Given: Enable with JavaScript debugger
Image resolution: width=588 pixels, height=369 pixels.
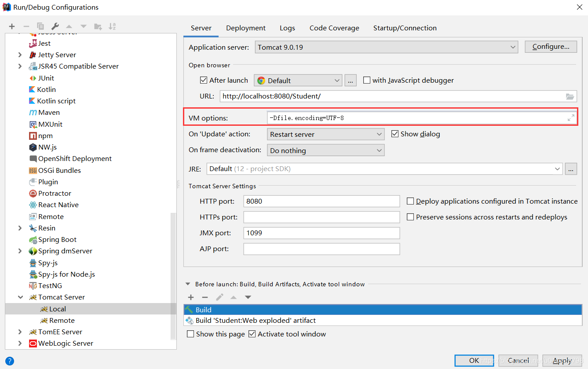Looking at the screenshot, I should (367, 80).
